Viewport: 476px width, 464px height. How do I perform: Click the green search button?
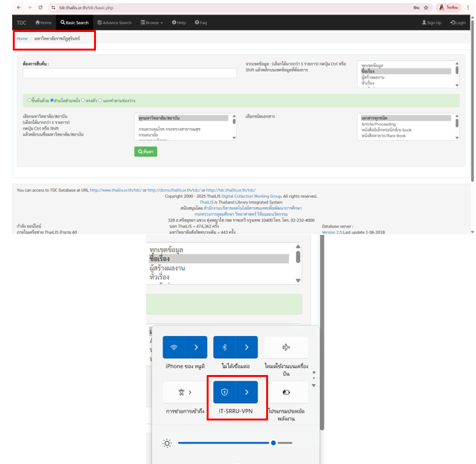145,152
